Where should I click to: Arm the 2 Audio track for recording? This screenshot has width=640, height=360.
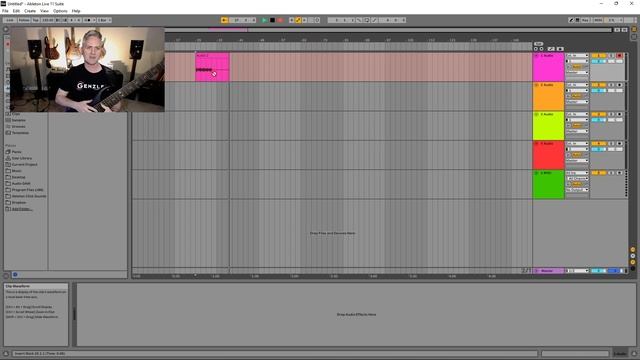[x=620, y=85]
